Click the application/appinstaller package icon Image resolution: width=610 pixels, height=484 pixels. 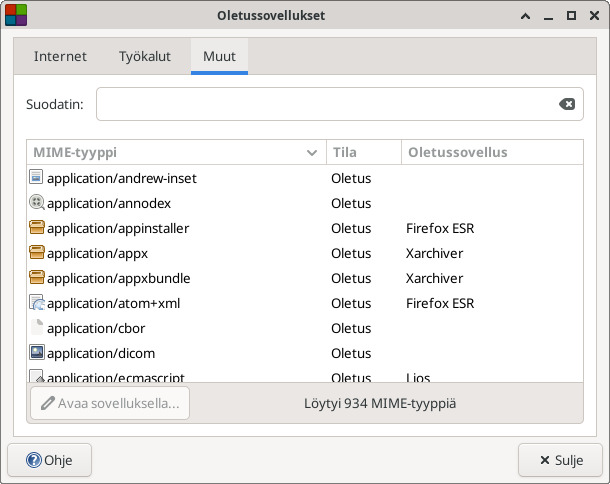(37, 228)
